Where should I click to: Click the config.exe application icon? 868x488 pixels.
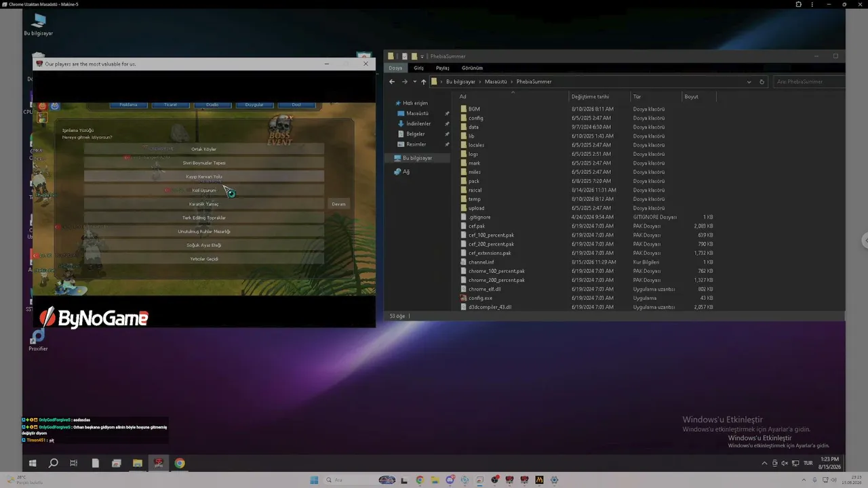point(464,298)
